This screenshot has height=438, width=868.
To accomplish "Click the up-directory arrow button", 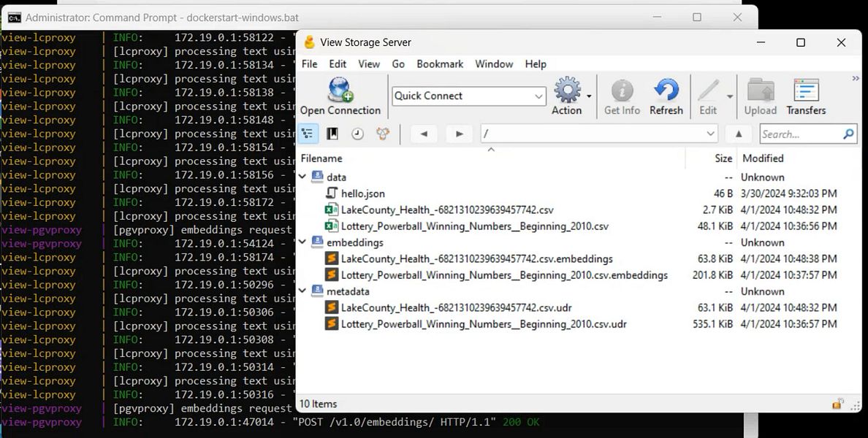I will (x=738, y=134).
